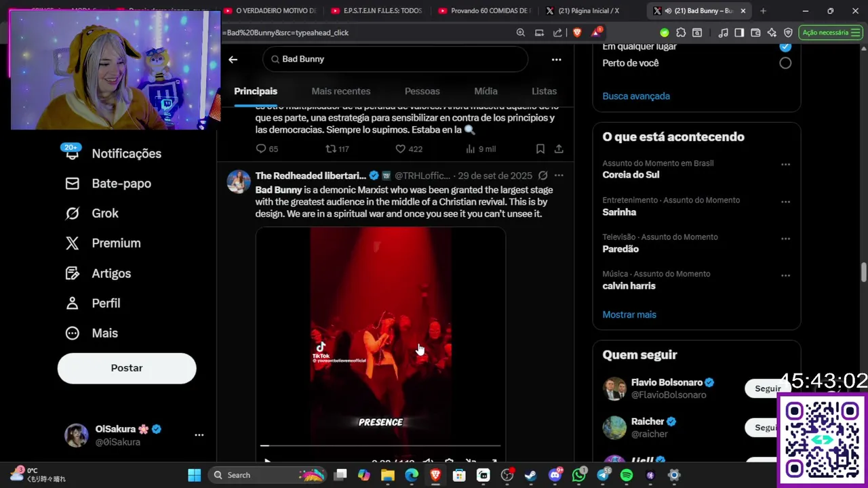
Task: Seek within the video progress bar
Action: coord(380,446)
